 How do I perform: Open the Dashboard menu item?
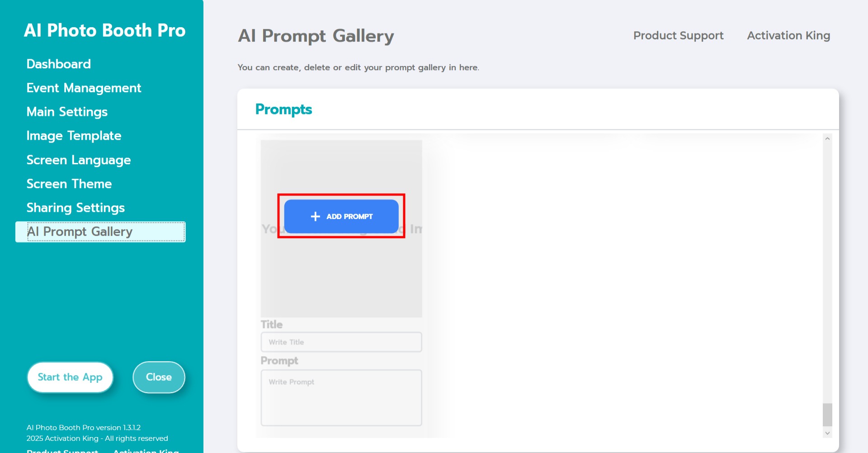pos(58,64)
